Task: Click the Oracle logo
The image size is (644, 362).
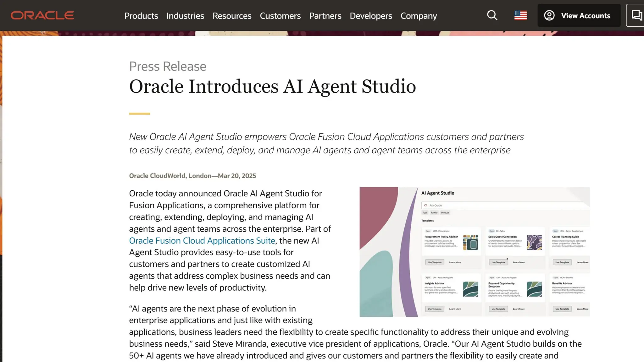Action: pyautogui.click(x=42, y=15)
